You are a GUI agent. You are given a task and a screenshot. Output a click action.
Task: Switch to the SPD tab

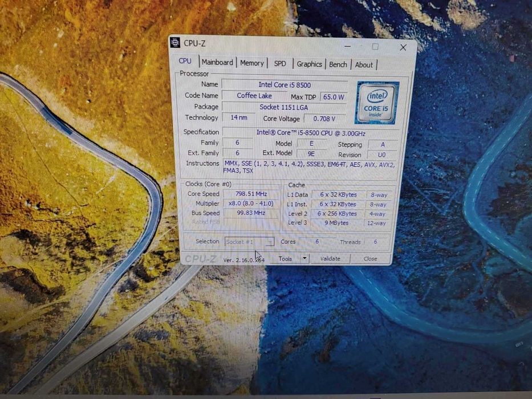click(x=280, y=64)
